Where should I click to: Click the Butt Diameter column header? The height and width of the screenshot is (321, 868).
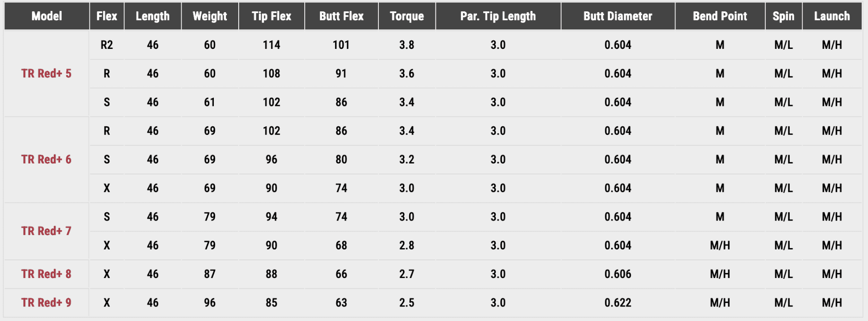pyautogui.click(x=618, y=16)
